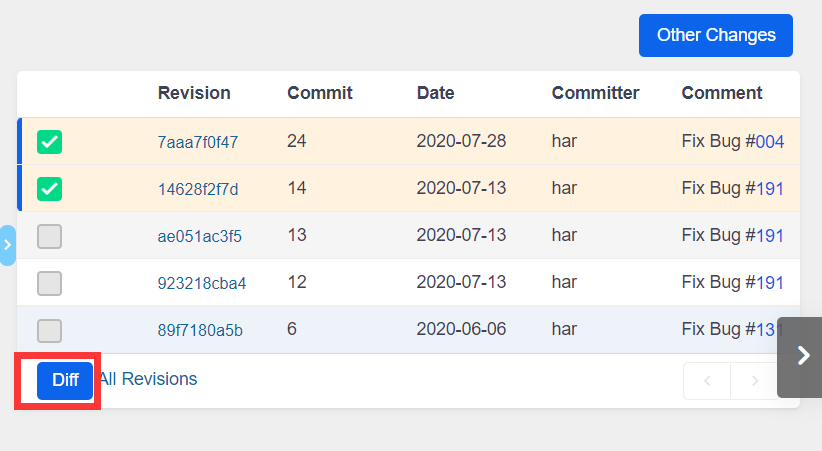This screenshot has width=822, height=451.
Task: Open revision link 14628f2f7d
Action: coord(198,189)
